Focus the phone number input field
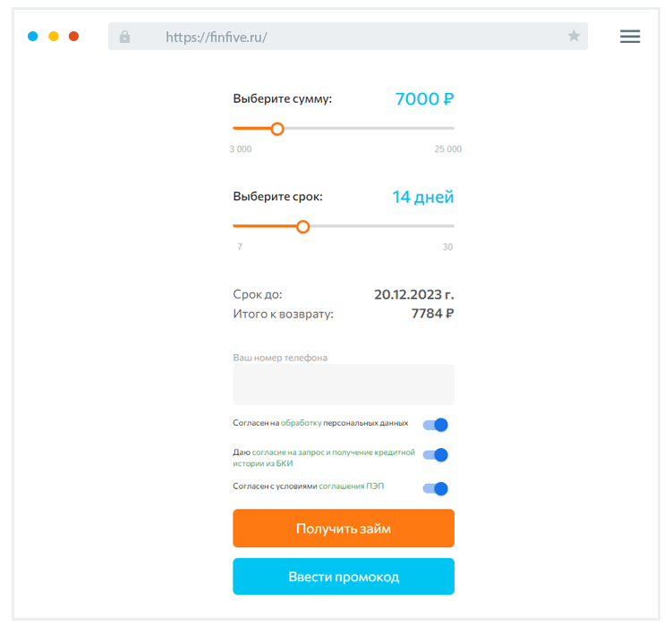This screenshot has height=634, width=672. pyautogui.click(x=344, y=385)
